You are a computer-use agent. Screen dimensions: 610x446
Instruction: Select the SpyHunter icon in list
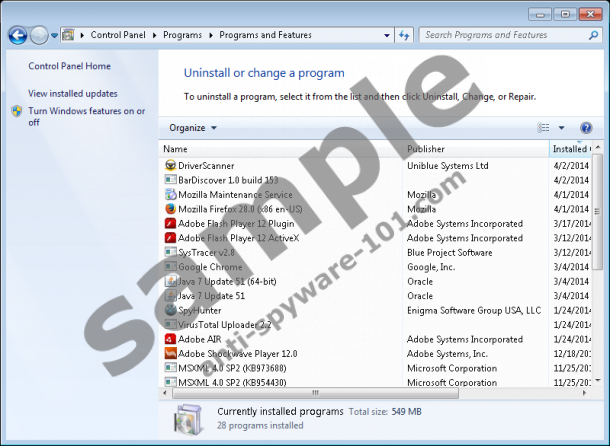pos(170,310)
